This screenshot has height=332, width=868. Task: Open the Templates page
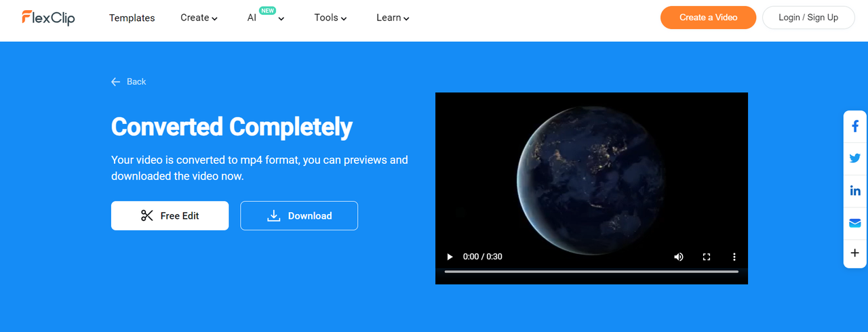tap(132, 18)
